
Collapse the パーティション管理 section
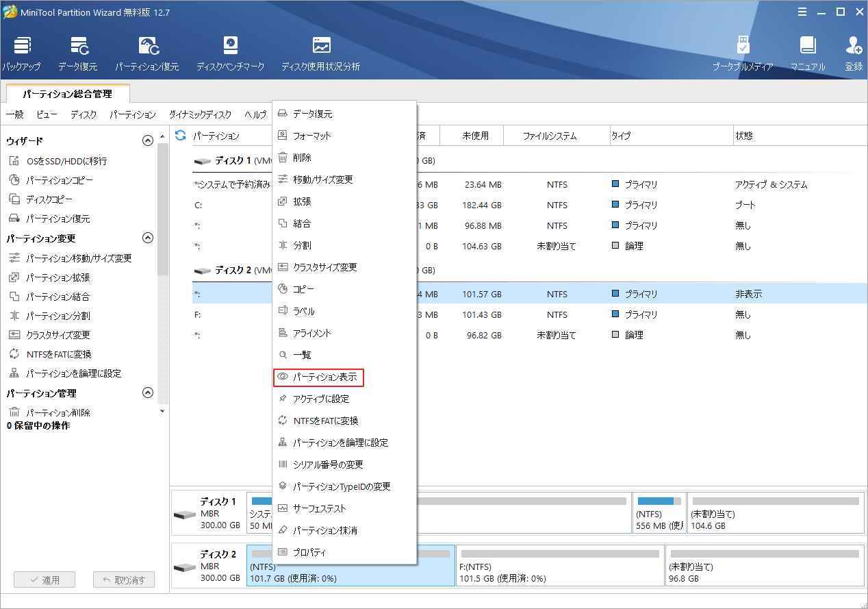pyautogui.click(x=148, y=393)
